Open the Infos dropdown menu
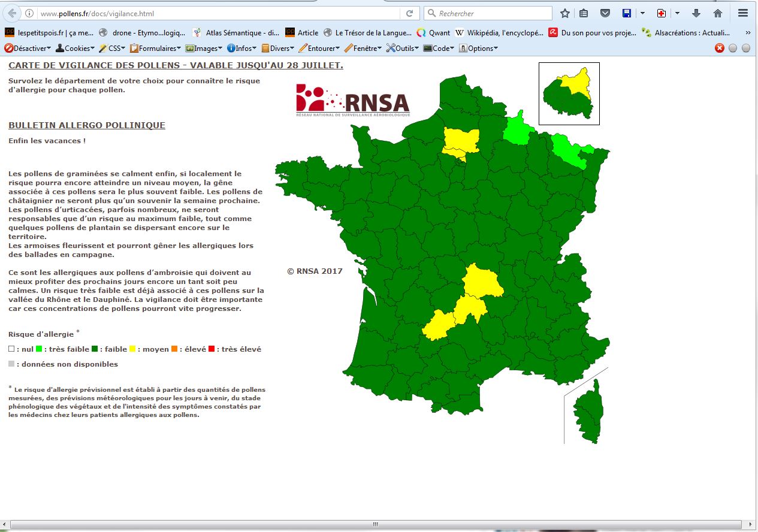758x532 pixels. tap(241, 49)
